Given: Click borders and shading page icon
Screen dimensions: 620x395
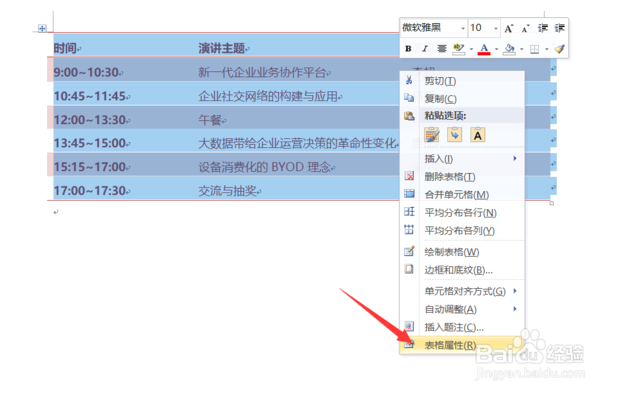Looking at the screenshot, I should click(x=409, y=269).
